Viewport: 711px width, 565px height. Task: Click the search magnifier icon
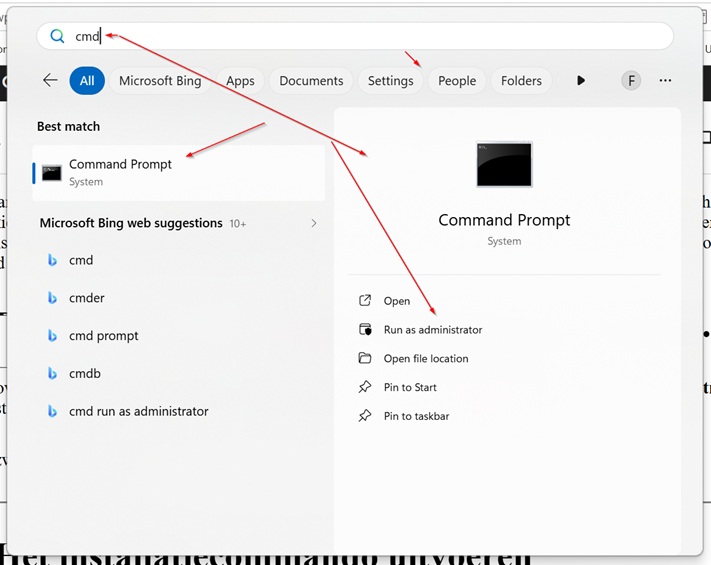[57, 36]
